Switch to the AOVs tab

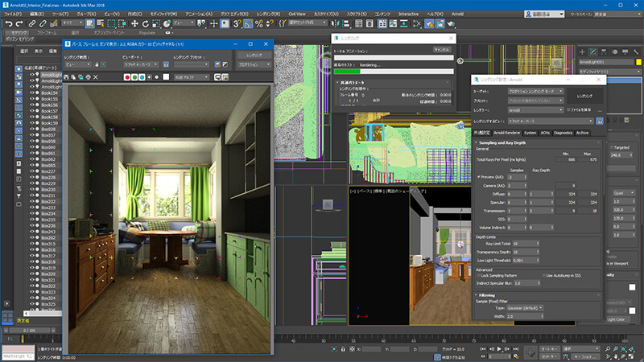pos(545,133)
